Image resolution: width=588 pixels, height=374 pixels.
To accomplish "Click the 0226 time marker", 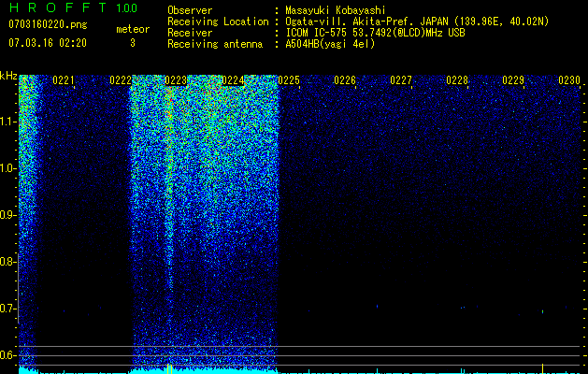I will tap(345, 80).
